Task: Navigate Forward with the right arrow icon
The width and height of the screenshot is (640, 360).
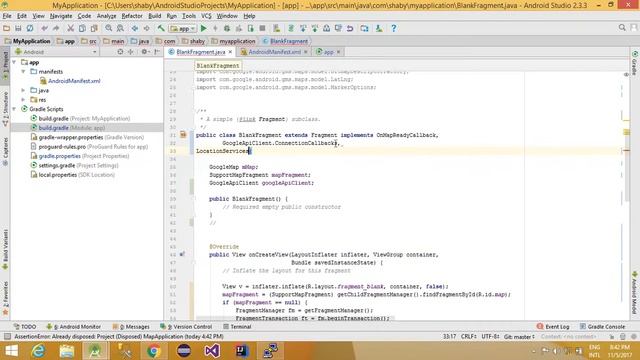Action: tap(146, 28)
